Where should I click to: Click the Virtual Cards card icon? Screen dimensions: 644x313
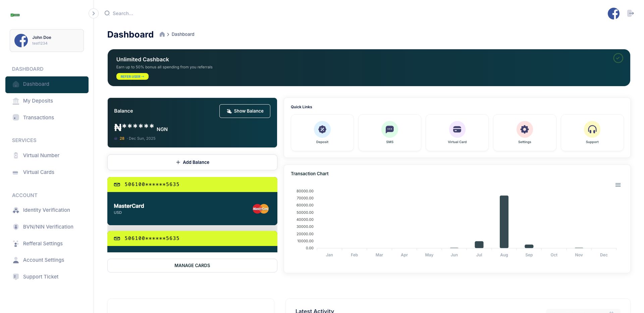[x=15, y=173]
